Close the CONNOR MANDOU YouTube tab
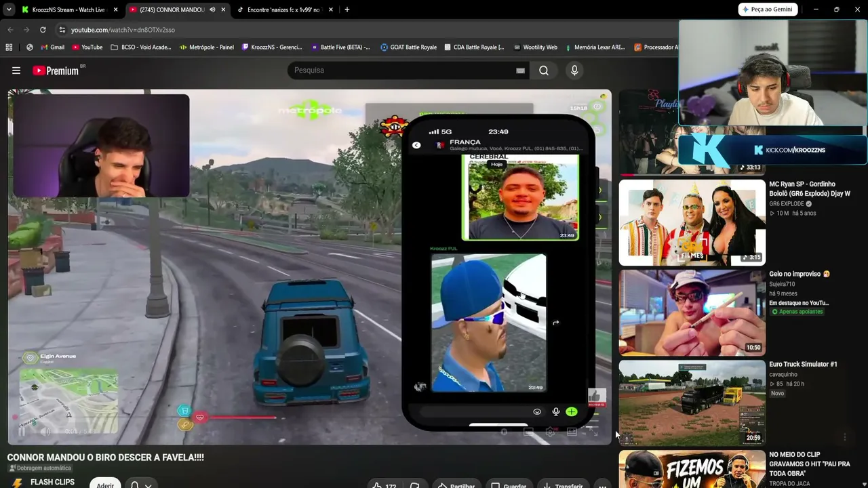 coord(223,9)
